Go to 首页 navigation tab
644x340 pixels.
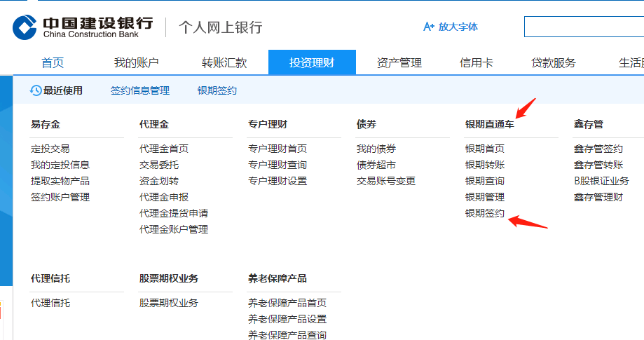tap(53, 62)
